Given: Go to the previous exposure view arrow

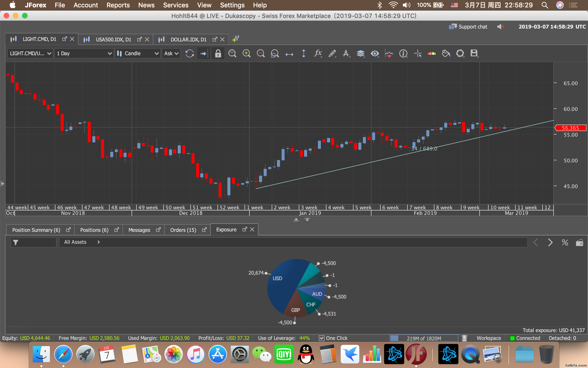Looking at the screenshot, I should [536, 242].
